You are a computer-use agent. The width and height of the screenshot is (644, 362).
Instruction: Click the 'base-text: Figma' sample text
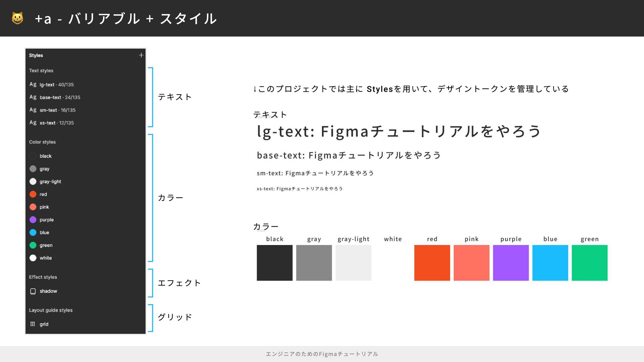click(x=348, y=155)
